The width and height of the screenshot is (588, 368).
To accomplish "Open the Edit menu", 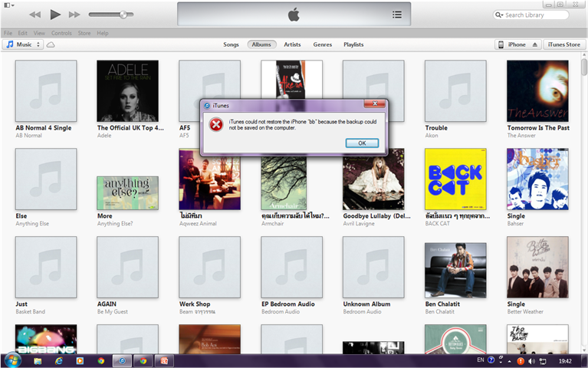I will [22, 33].
